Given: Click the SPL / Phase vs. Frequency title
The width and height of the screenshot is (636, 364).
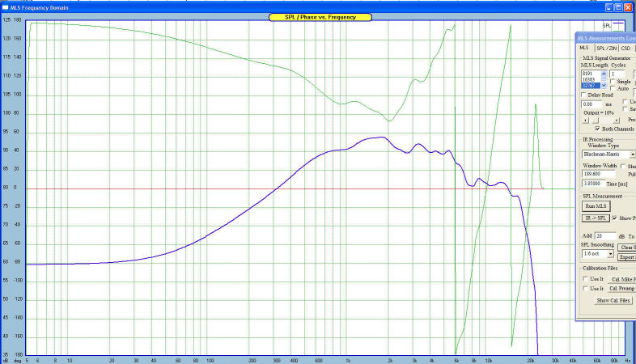Looking at the screenshot, I should click(320, 17).
